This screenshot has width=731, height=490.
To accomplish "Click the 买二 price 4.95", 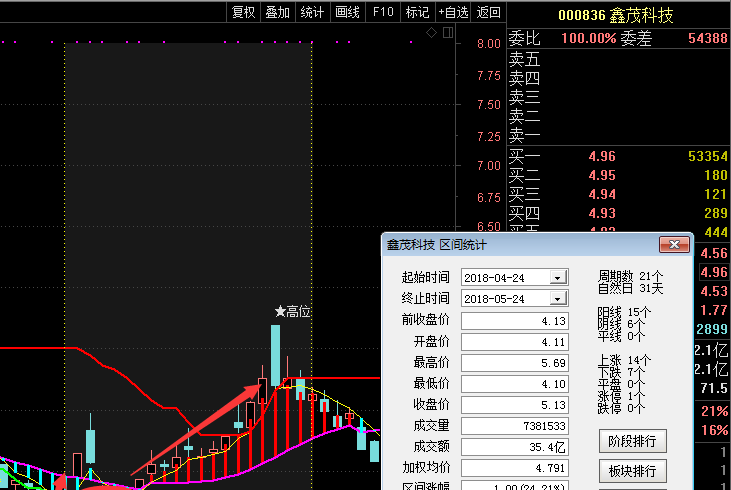I will coord(602,175).
